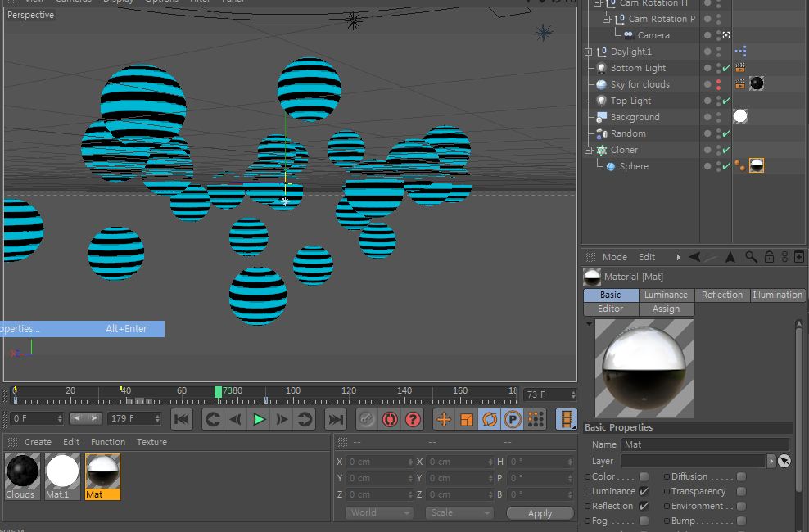Expand the Attribute Manager menu arrow after Edit
This screenshot has height=532, width=809.
click(x=678, y=257)
